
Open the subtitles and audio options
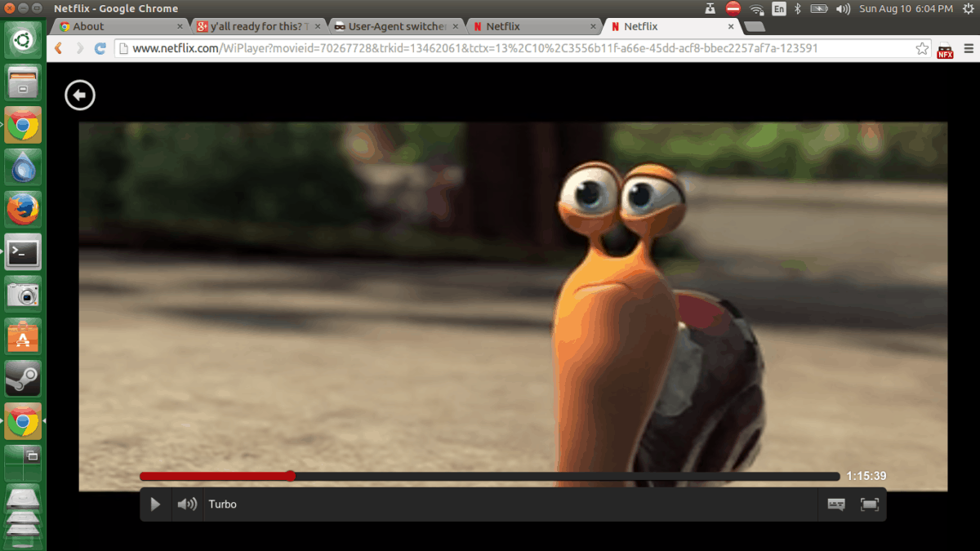(x=836, y=504)
